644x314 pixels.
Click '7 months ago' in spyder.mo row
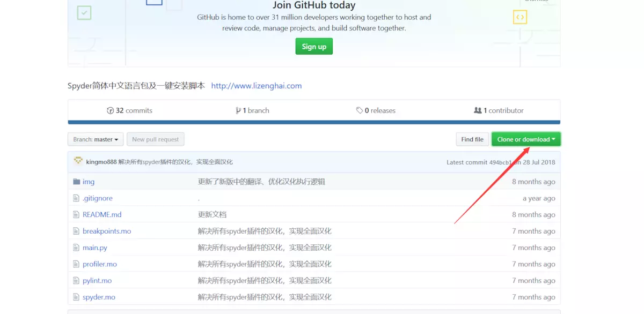pos(533,297)
